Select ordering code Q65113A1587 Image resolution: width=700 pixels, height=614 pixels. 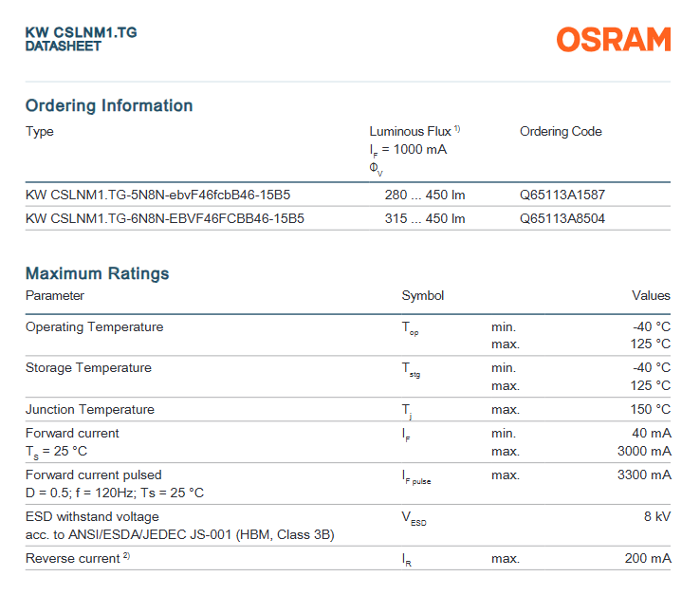562,195
